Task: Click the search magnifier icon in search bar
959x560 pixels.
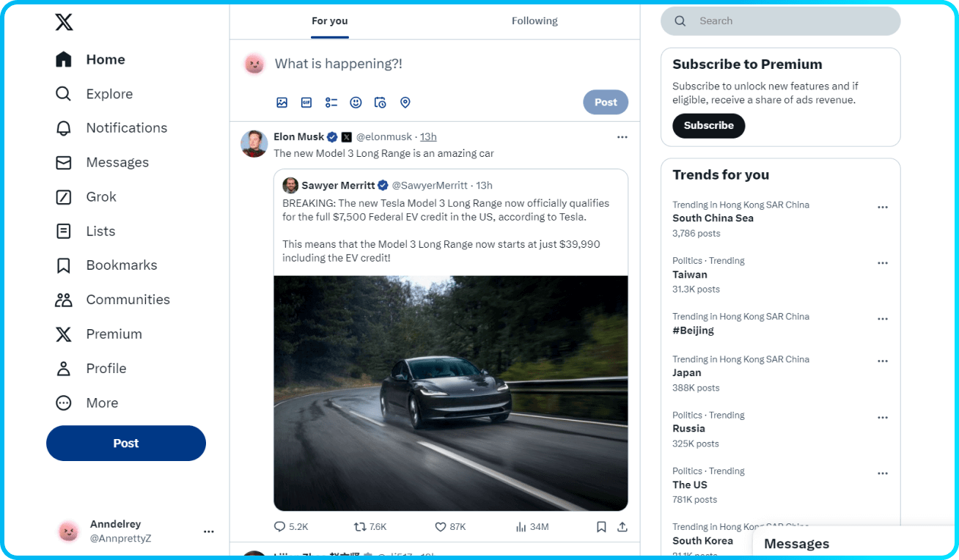Action: click(680, 21)
